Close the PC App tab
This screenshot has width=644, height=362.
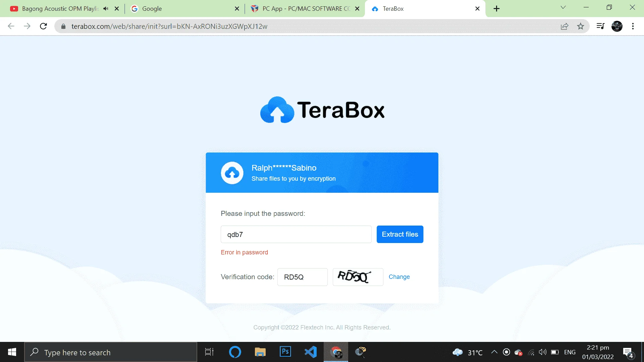(357, 9)
